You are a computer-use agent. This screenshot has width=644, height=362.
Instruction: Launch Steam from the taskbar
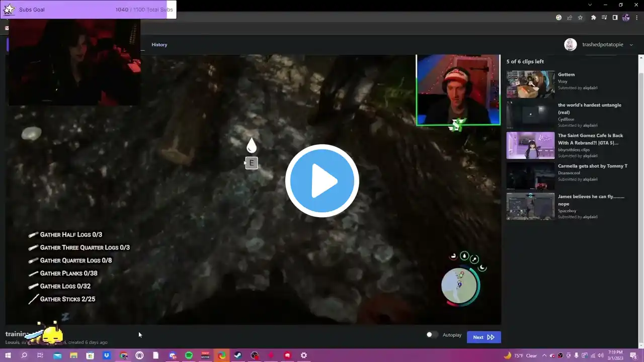[x=238, y=355]
